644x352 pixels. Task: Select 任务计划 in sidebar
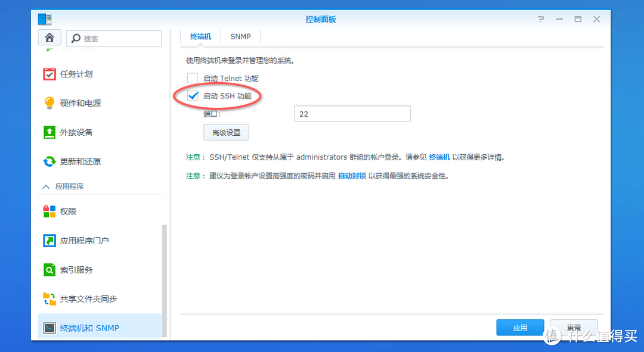coord(76,74)
